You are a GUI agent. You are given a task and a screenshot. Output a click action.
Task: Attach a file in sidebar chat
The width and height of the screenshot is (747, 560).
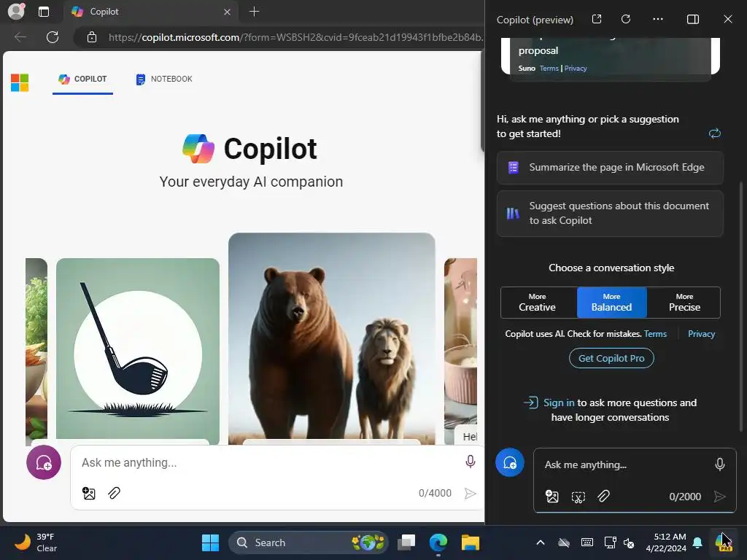coord(603,497)
